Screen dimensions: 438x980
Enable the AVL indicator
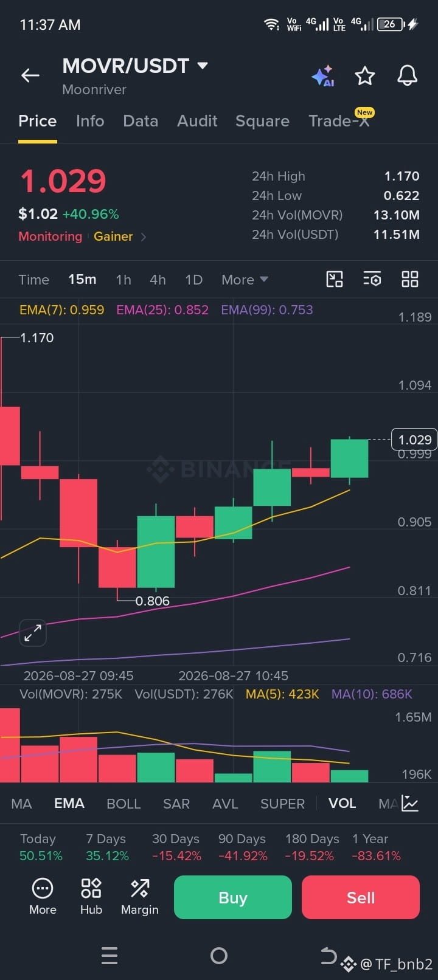click(x=225, y=804)
